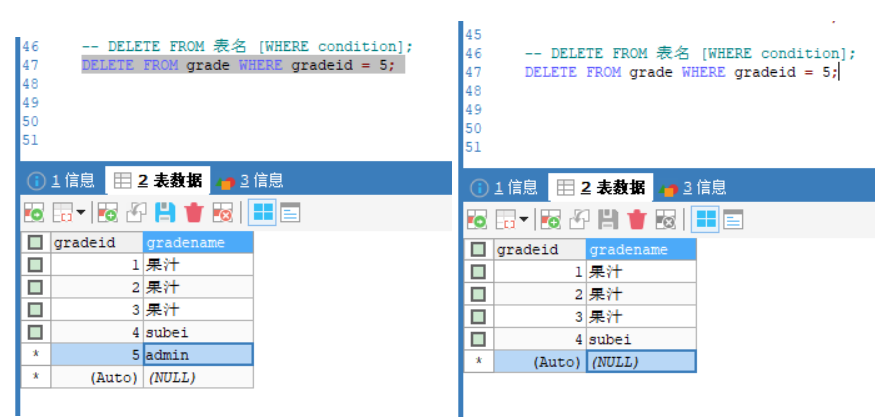Click the save changes disk icon in left pane
The height and width of the screenshot is (417, 875).
click(x=165, y=212)
